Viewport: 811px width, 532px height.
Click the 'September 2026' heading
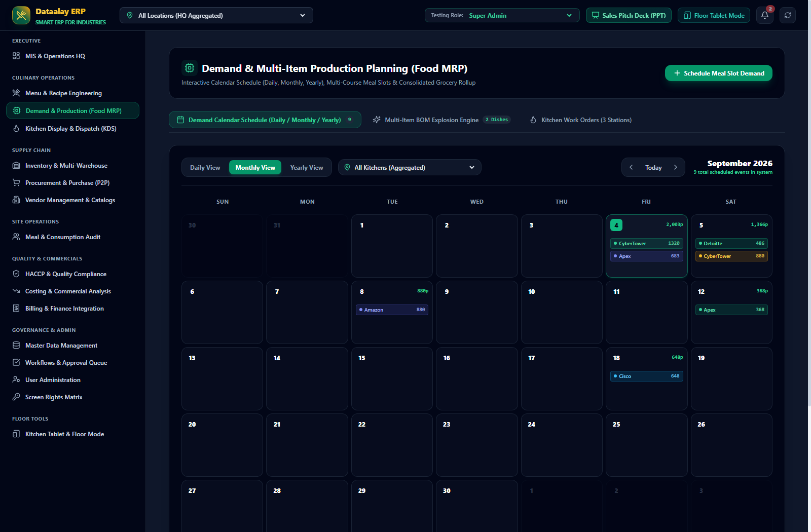coord(740,163)
